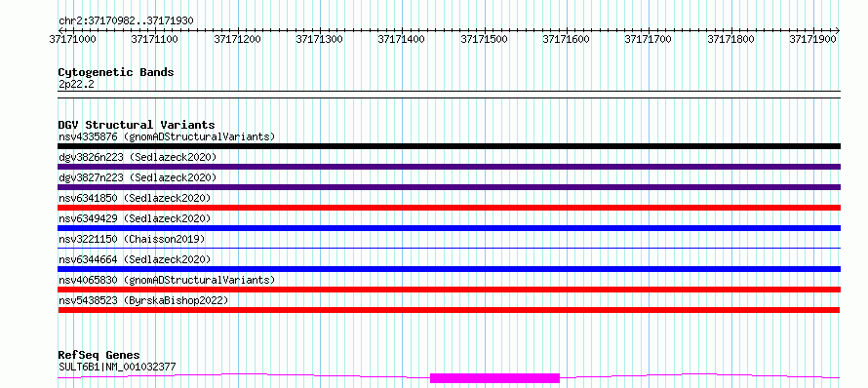Viewport: 868px width, 388px height.
Task: Click the blue nsv6349429 variant bar
Action: coord(449,228)
